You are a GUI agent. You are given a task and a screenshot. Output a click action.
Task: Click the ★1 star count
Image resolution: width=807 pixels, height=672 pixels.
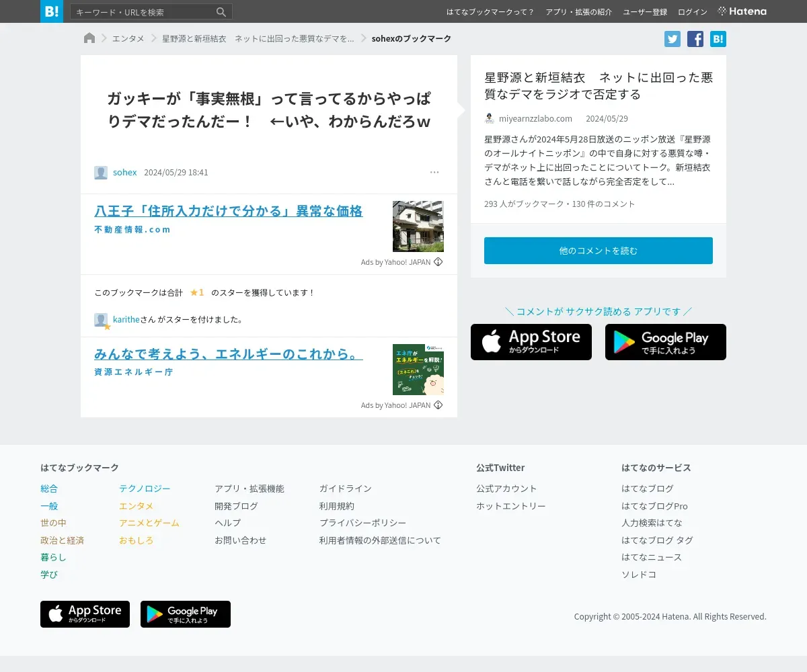point(197,293)
